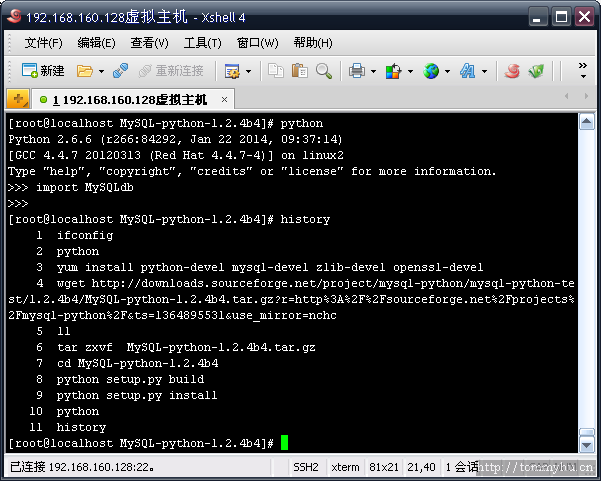Click 81x21 terminal size in status bar
The height and width of the screenshot is (481, 601).
[x=384, y=467]
